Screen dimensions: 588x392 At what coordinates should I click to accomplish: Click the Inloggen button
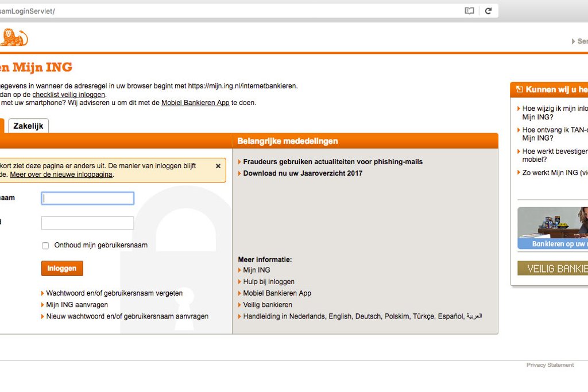coord(62,269)
